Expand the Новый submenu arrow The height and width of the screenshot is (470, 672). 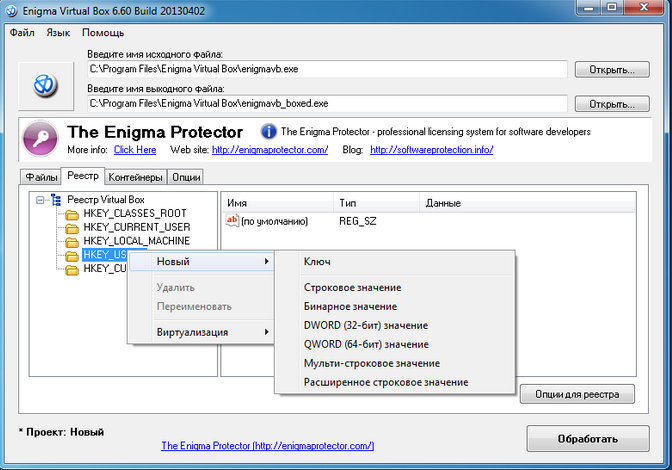tap(267, 261)
